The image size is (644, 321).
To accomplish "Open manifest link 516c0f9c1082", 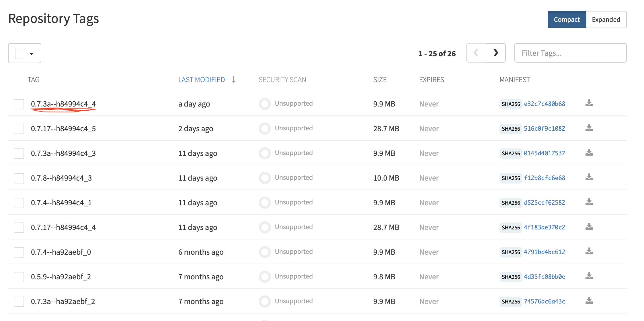I will click(544, 129).
